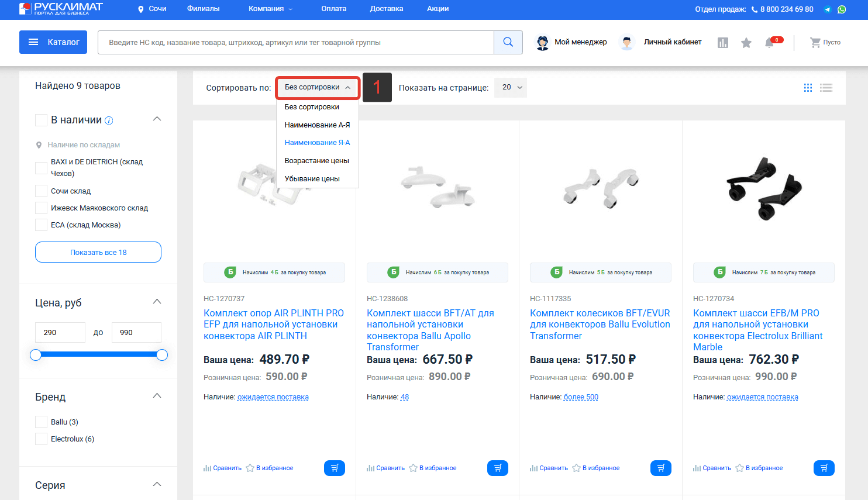Check BAXI и DE DIETRICH warehouse checkbox
Screen dimensions: 868x500
click(x=41, y=168)
